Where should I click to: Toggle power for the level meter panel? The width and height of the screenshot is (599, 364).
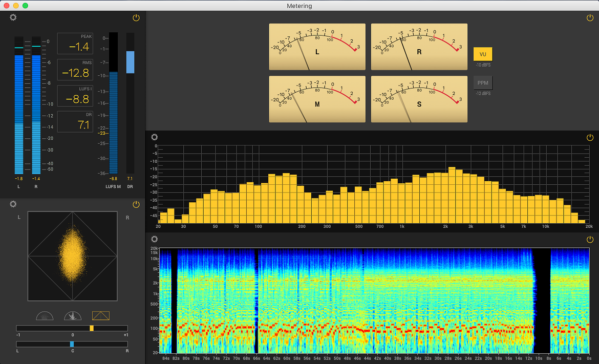tap(136, 17)
